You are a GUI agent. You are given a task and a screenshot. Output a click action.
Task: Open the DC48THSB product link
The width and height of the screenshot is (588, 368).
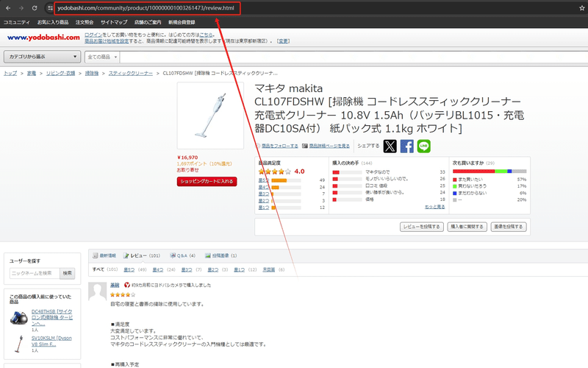click(52, 317)
